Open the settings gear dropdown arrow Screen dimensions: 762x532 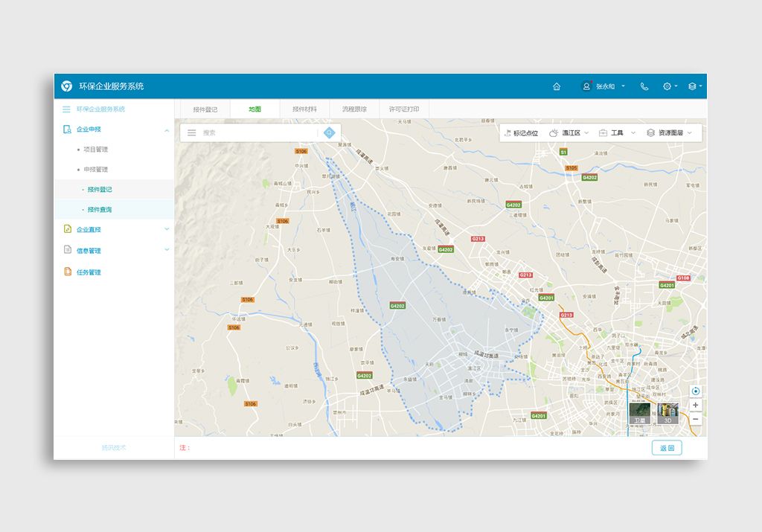676,86
